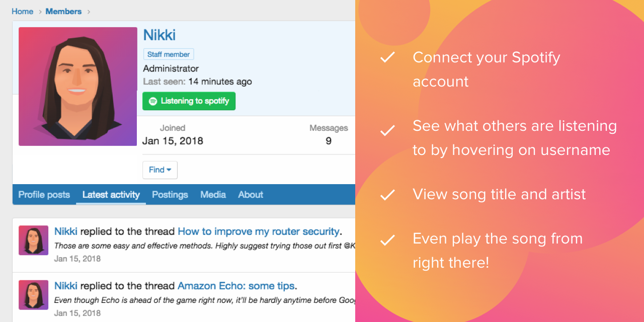Click the Nikki profile name heading
The height and width of the screenshot is (322, 644).
tap(159, 35)
